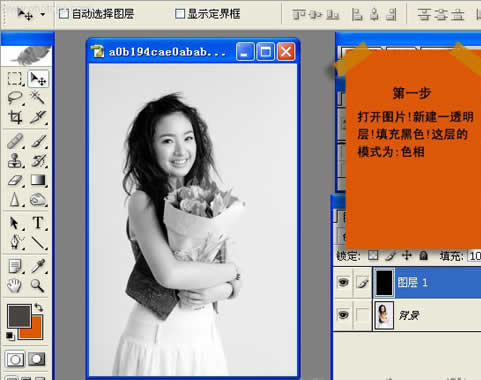Open the Move tool preset dropdown arrow
Viewport: 481px width, 380px height.
(43, 14)
